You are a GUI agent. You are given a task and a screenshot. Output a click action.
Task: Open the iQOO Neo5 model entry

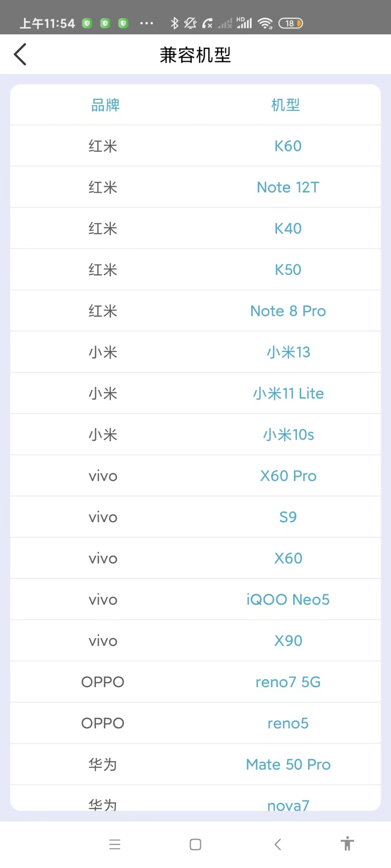[288, 599]
